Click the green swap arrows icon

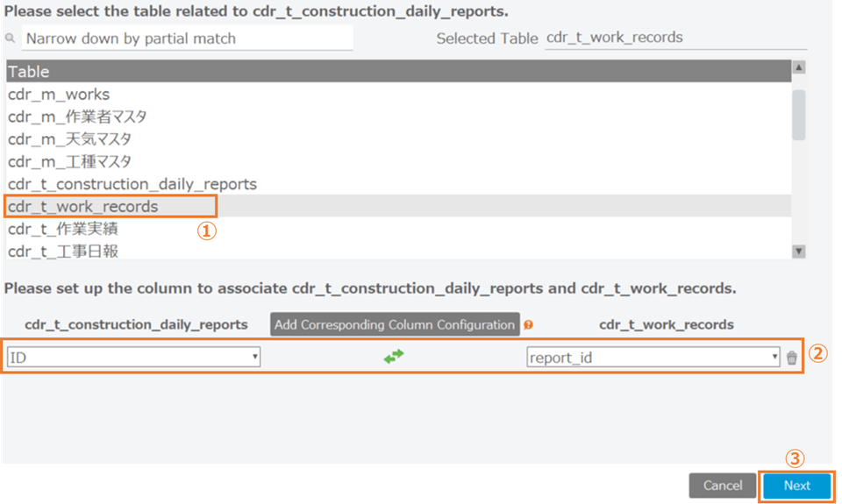(394, 357)
